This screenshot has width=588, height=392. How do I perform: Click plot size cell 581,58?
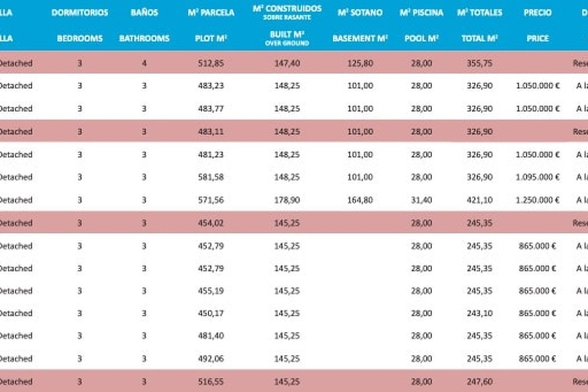[x=211, y=177]
